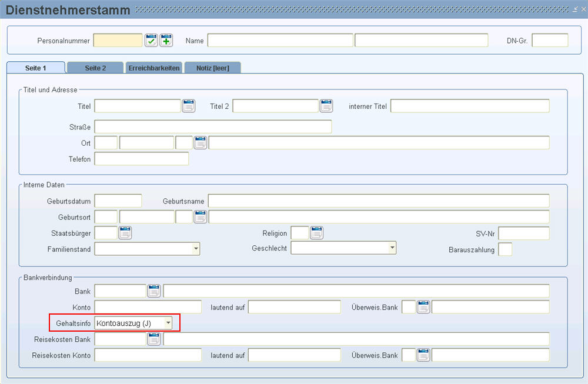
Task: Click the Bank lookup icon
Action: (153, 290)
